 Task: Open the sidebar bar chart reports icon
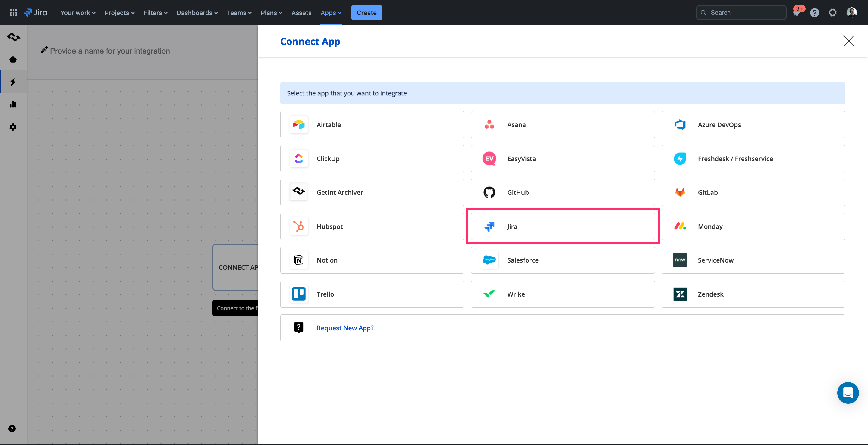point(13,104)
